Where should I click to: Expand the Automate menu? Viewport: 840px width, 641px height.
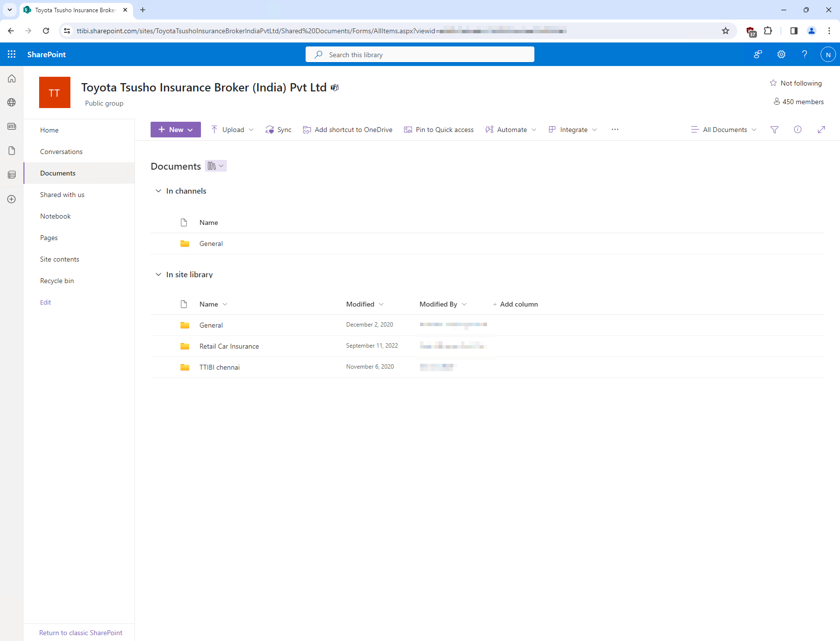coord(511,130)
